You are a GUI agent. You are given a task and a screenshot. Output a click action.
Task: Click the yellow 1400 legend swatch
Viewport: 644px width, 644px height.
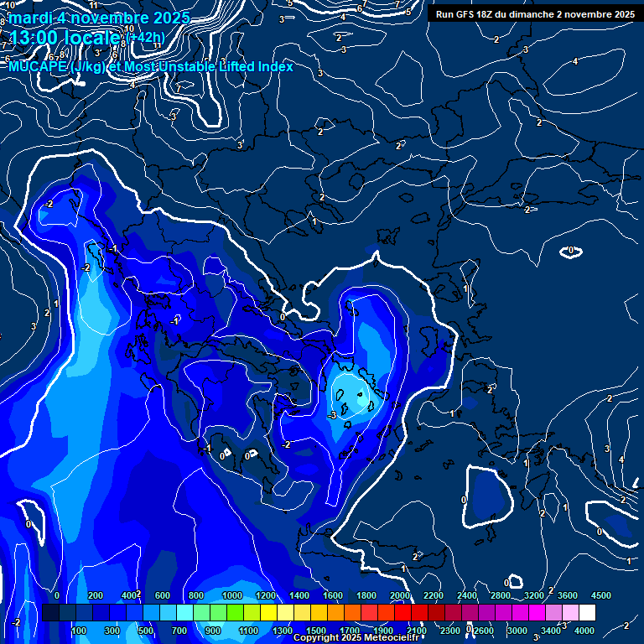click(x=285, y=613)
